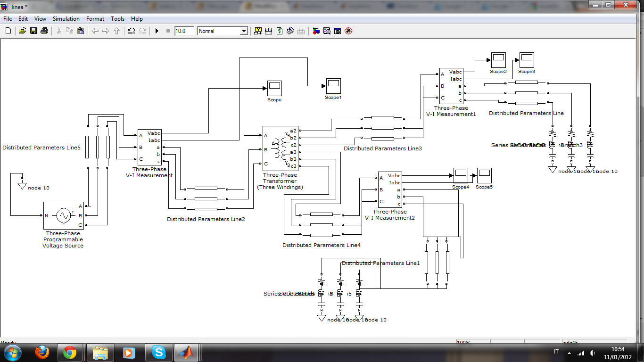Viewport: 644px width, 362px height.
Task: Open the Format menu
Action: click(95, 19)
